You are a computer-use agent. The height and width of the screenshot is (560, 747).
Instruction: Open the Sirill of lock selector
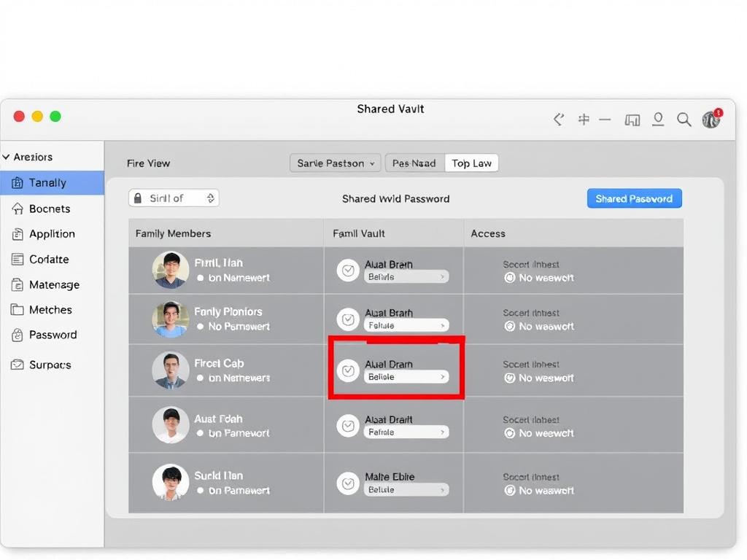[174, 198]
